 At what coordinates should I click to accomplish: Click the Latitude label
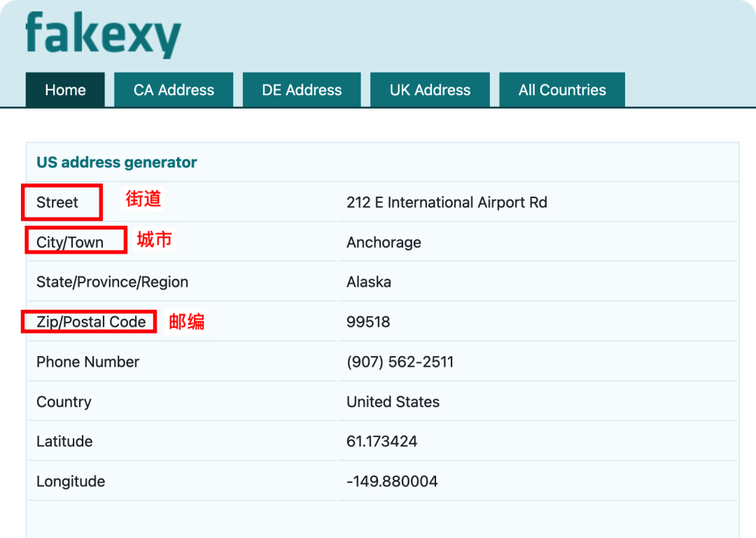pyautogui.click(x=64, y=441)
